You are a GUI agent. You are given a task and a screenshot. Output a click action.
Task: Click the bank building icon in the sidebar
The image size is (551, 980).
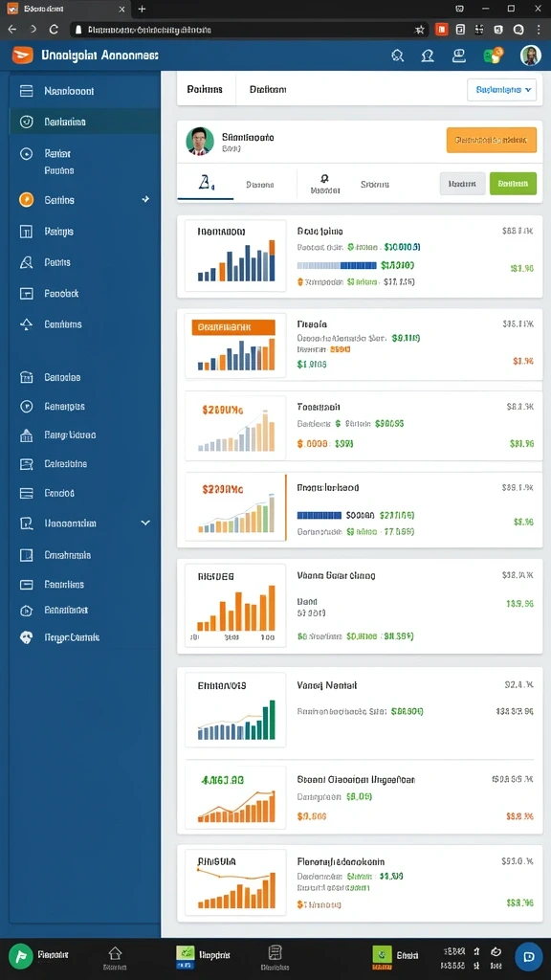(x=26, y=435)
